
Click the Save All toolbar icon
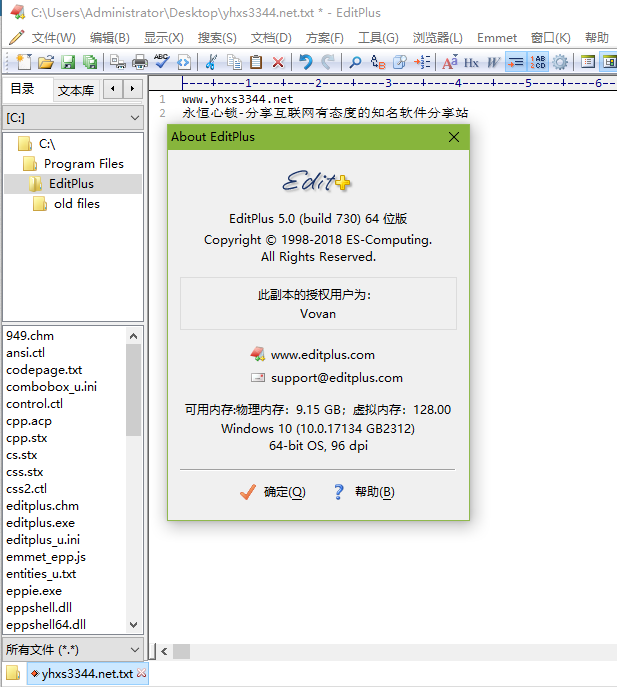(x=90, y=62)
